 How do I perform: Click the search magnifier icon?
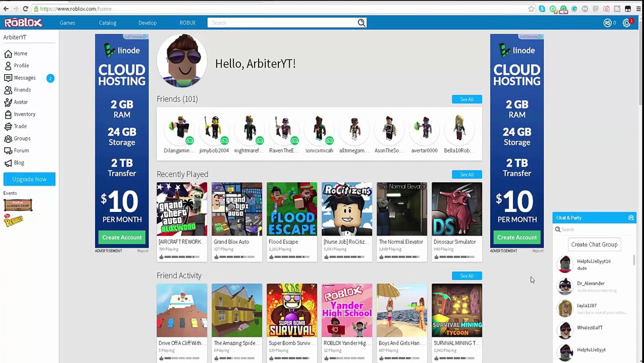361,23
